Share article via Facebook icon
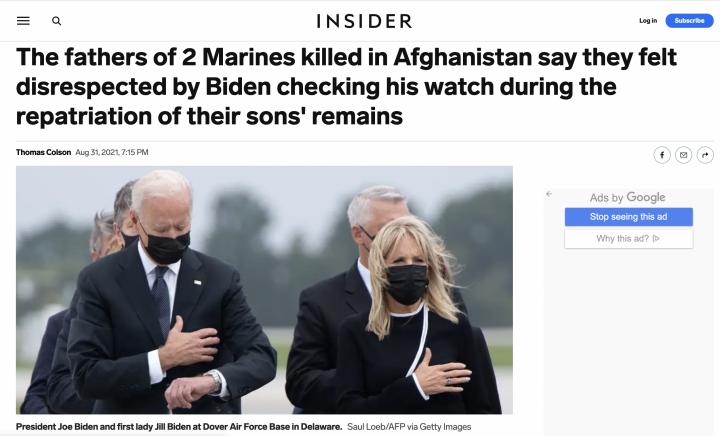Screen dimensions: 720x436 662,155
